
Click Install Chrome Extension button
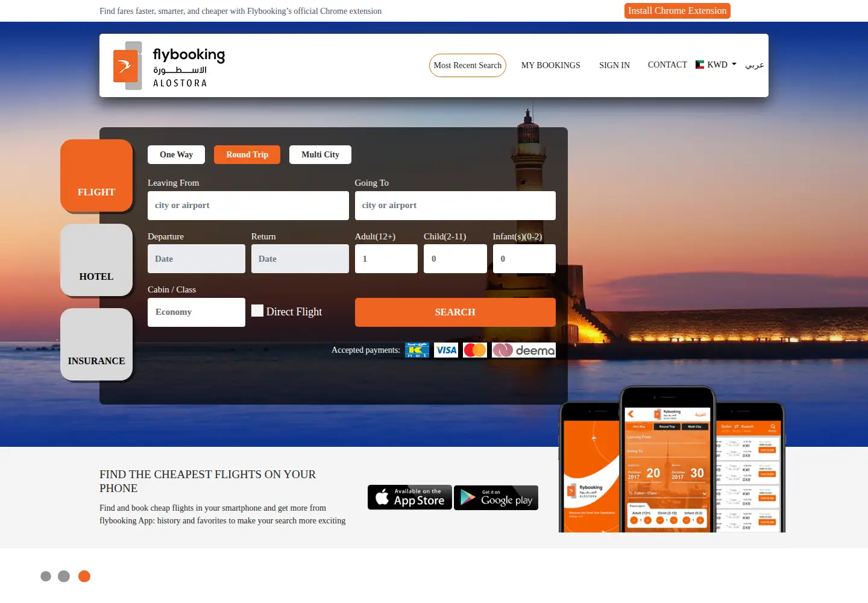click(x=678, y=11)
